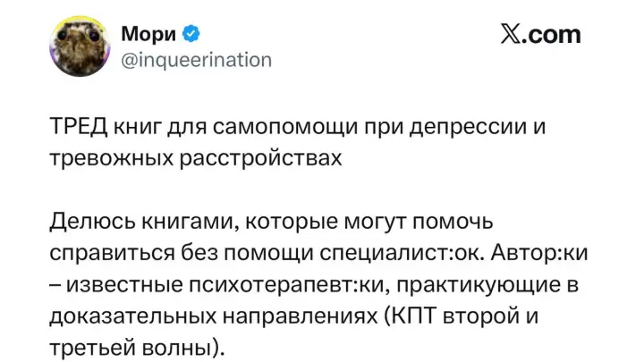
Task: Click the .com text beside the X logo
Action: [553, 35]
